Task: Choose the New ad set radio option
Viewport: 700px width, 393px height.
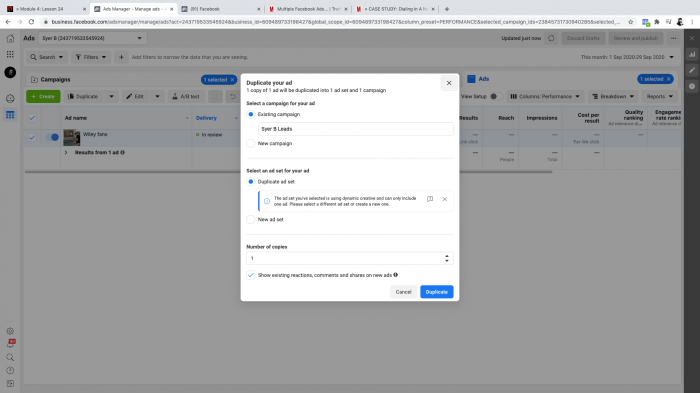Action: [x=250, y=220]
